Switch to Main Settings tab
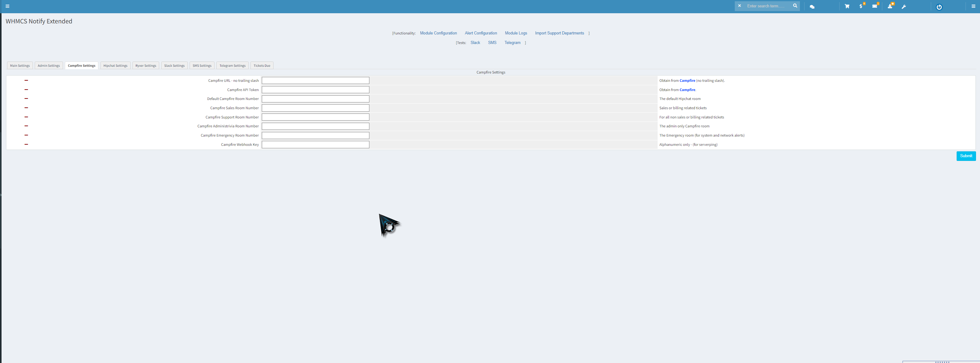The image size is (980, 363). click(x=20, y=66)
